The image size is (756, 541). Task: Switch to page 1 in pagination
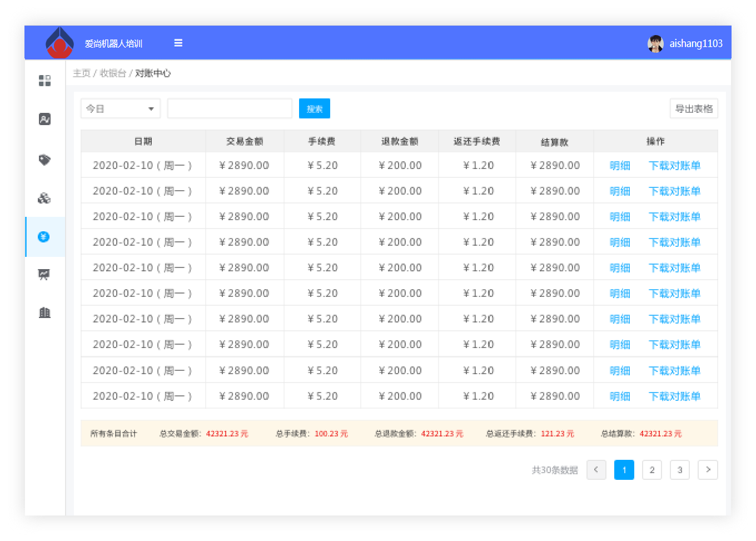point(624,470)
